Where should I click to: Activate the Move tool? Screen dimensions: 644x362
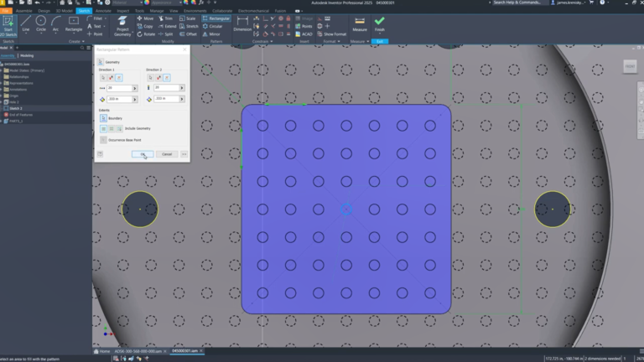[x=145, y=18]
